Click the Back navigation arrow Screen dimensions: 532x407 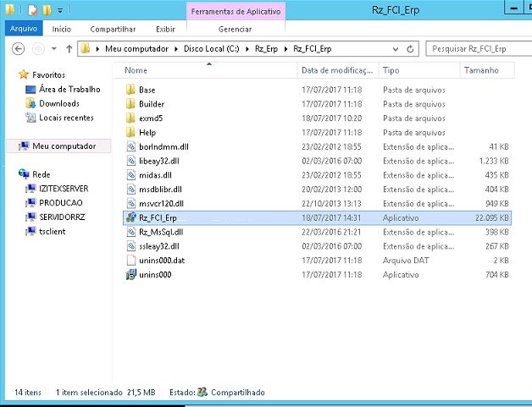[18, 49]
